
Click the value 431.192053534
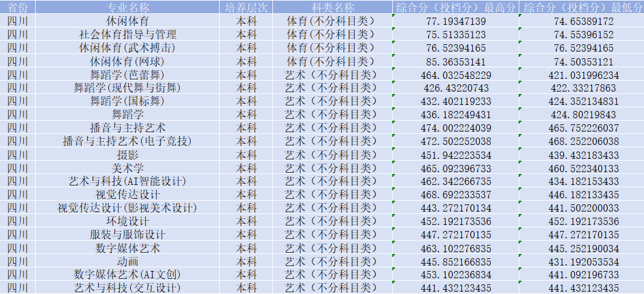pos(582,261)
